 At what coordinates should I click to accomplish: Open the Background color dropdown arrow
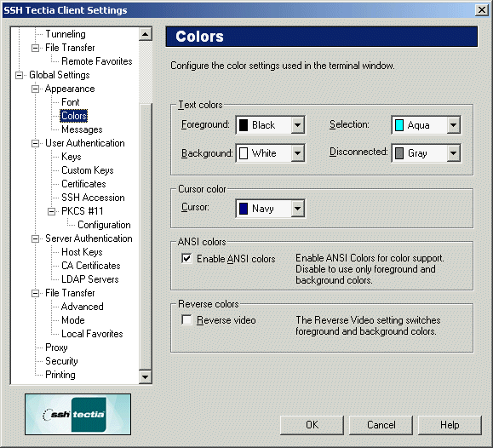tap(297, 153)
